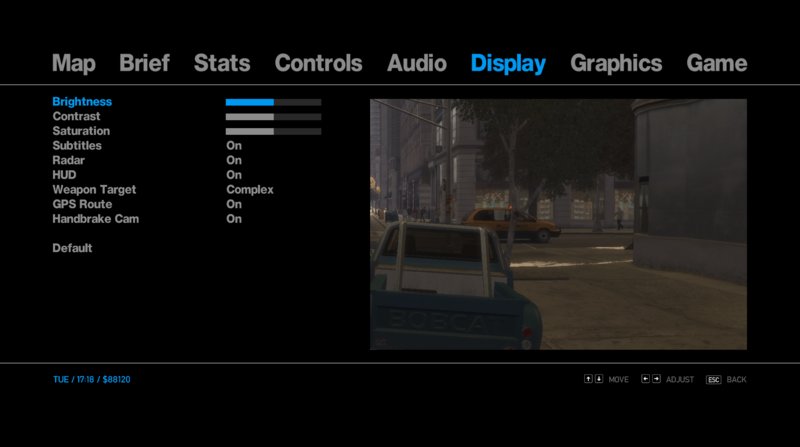Switch to the Game tab
Viewport: 800px width, 447px height.
(x=717, y=63)
